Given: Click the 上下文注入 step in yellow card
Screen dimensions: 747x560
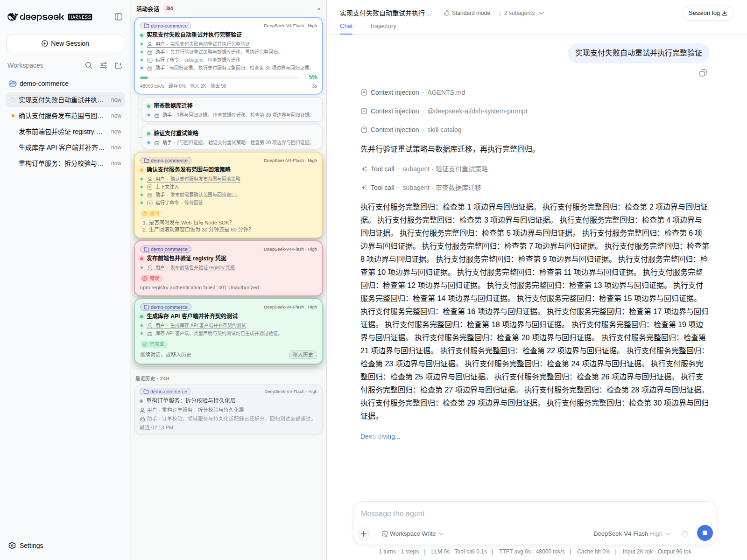Looking at the screenshot, I should [163, 187].
